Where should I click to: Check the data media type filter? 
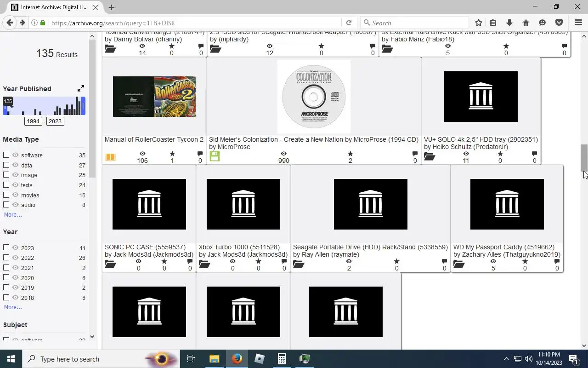pos(6,165)
